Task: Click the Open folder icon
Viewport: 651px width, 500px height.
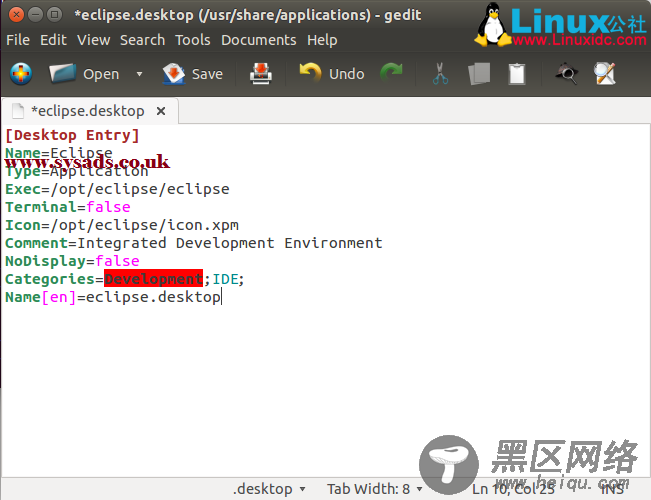Action: click(62, 74)
